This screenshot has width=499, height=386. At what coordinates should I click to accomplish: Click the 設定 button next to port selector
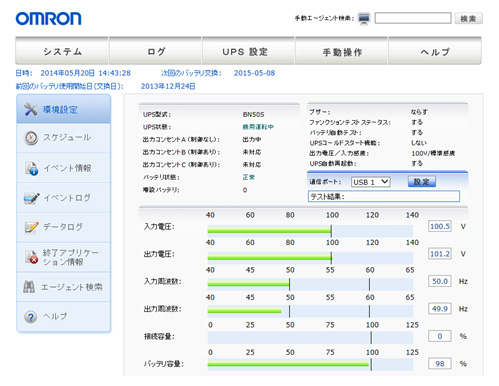(422, 182)
